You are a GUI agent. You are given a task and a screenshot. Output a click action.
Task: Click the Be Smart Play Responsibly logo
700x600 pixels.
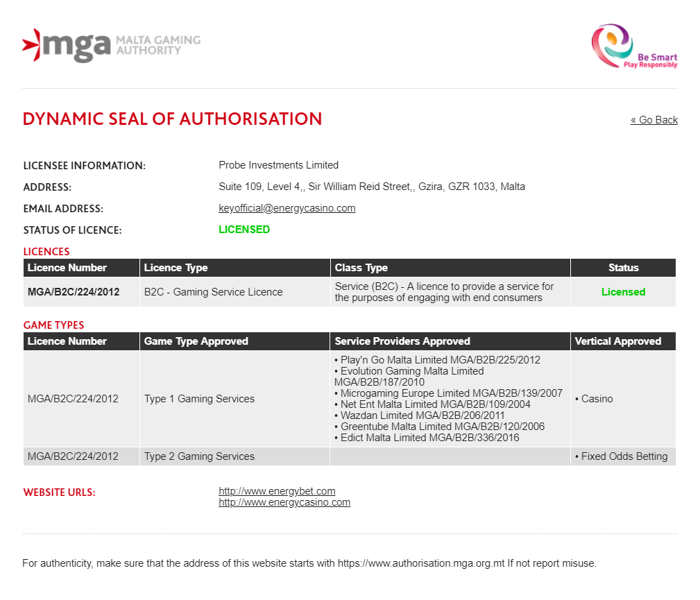634,46
